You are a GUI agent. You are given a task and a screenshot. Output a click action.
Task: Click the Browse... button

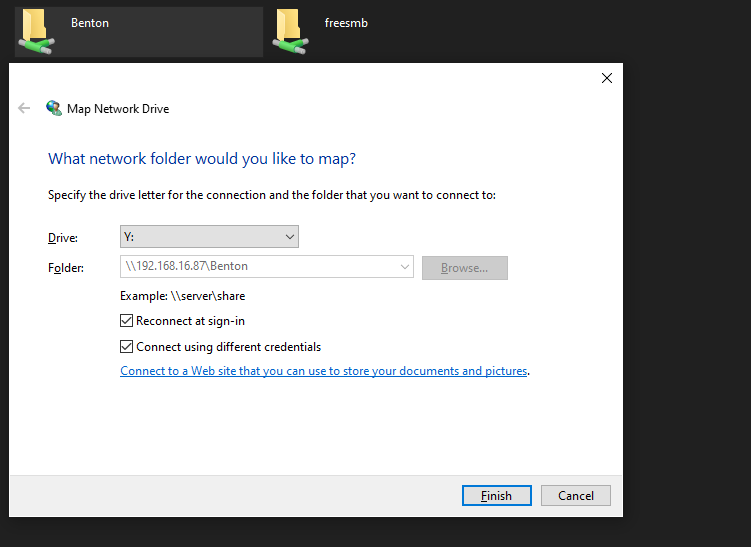point(465,268)
